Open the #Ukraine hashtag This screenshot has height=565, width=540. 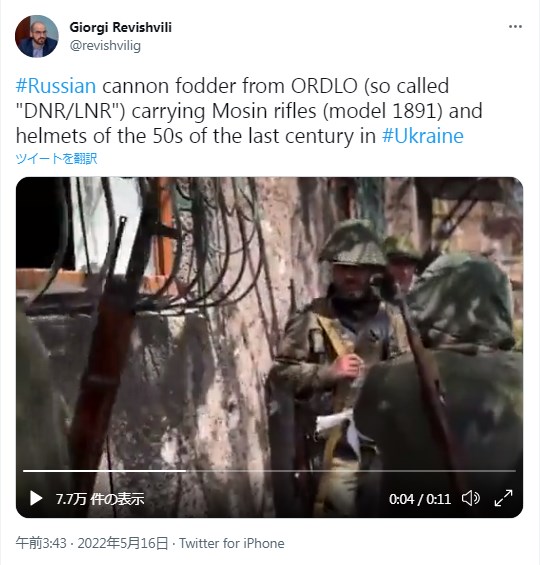[423, 136]
